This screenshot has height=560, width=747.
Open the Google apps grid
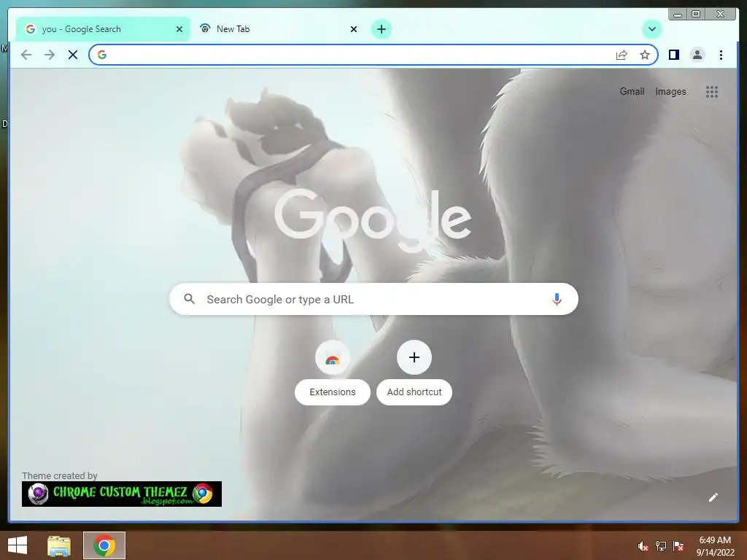(x=712, y=92)
